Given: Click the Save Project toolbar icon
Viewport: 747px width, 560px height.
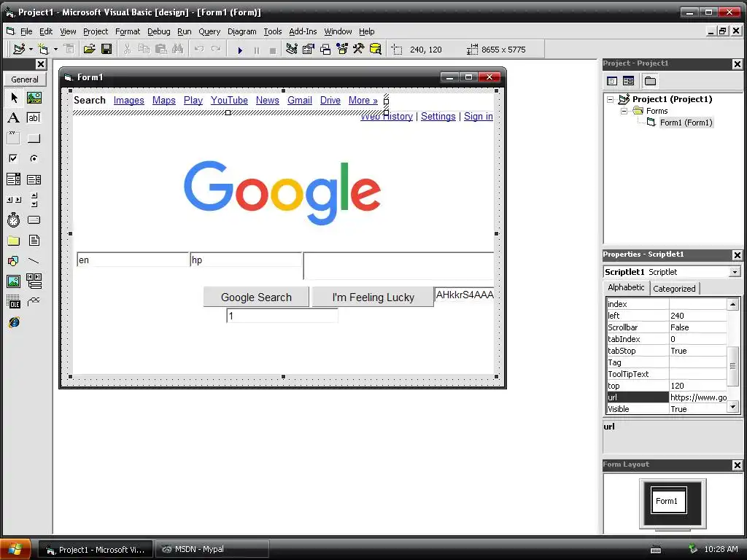Looking at the screenshot, I should pyautogui.click(x=107, y=49).
